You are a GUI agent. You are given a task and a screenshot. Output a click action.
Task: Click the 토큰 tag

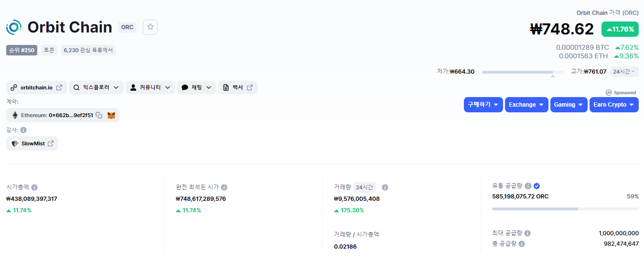click(x=49, y=50)
